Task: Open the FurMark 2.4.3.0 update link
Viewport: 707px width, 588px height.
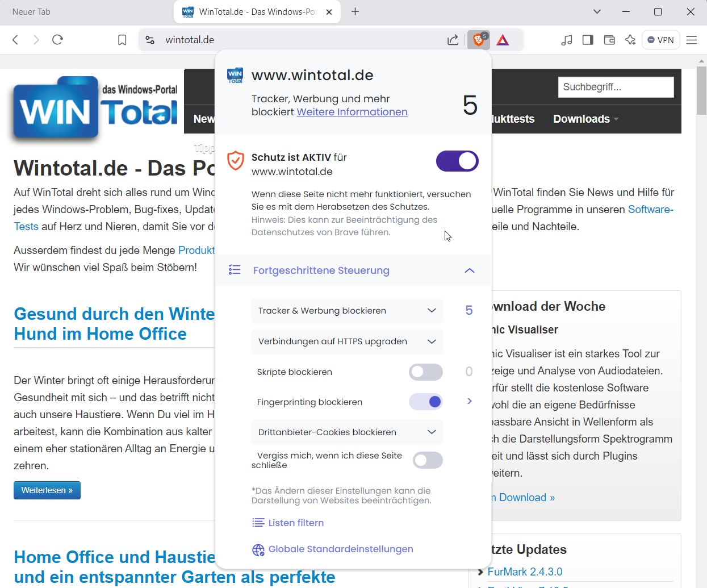Action: (x=525, y=572)
